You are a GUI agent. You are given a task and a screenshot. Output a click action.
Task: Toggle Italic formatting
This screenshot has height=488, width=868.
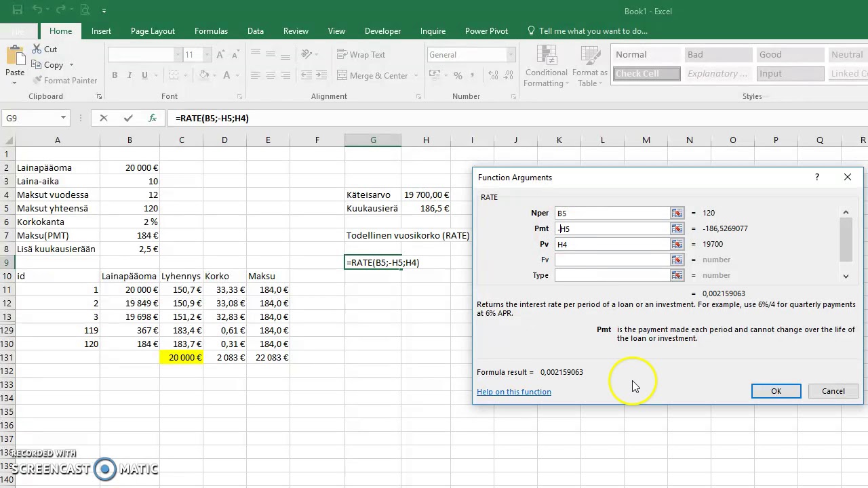pyautogui.click(x=130, y=75)
